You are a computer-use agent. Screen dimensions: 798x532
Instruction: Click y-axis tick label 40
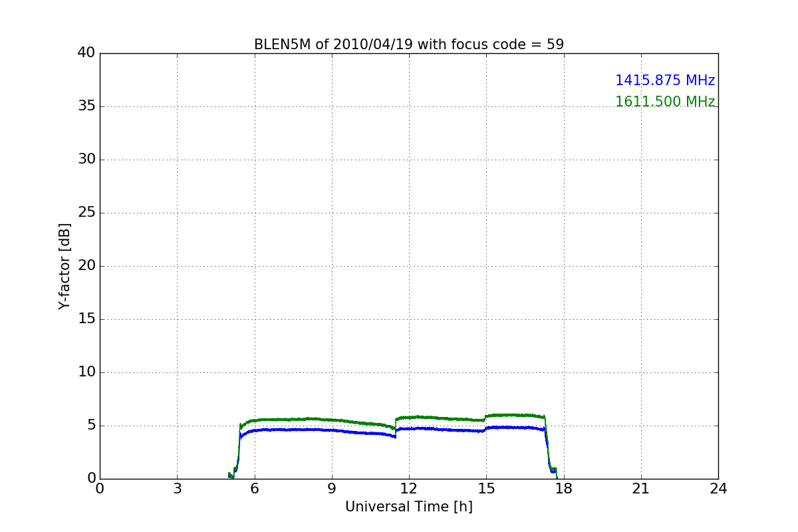coord(86,53)
